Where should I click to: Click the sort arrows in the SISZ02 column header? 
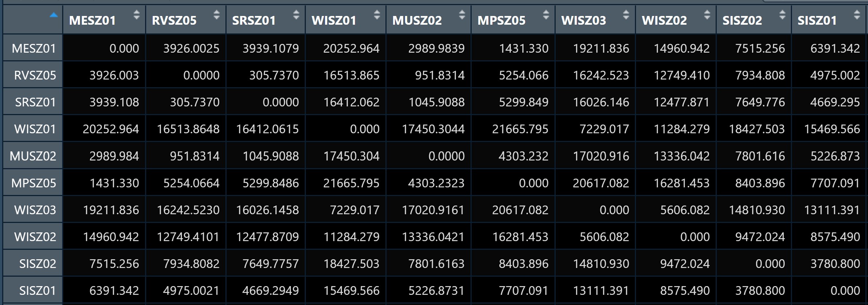pos(782,15)
